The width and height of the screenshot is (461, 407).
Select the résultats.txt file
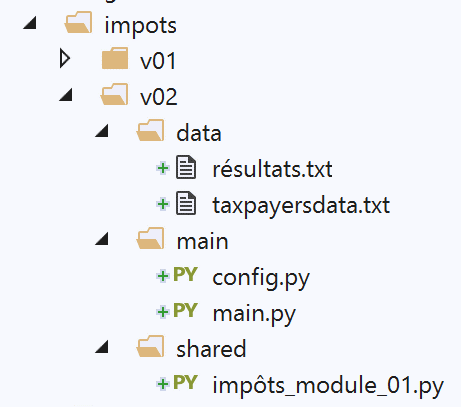click(272, 169)
